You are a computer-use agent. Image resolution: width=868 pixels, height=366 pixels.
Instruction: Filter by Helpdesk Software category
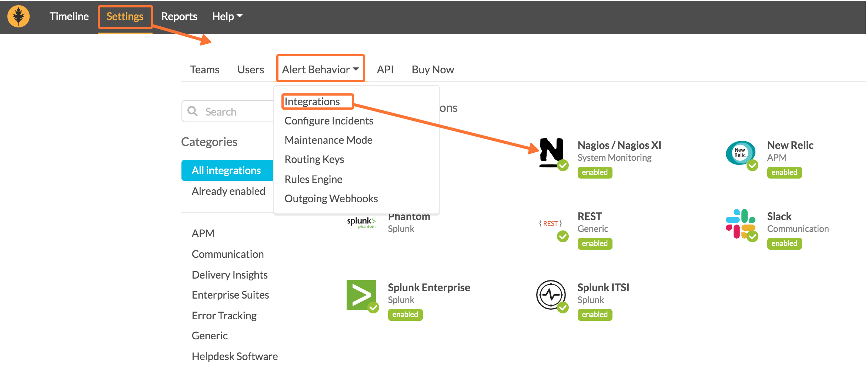(x=235, y=356)
